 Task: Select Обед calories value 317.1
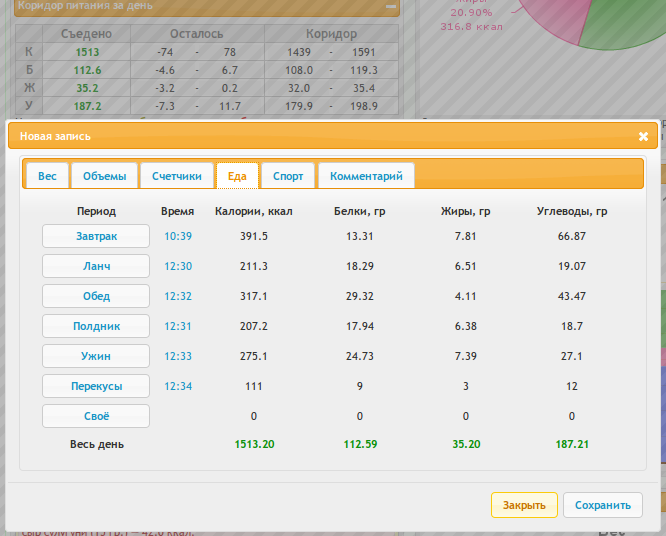254,296
